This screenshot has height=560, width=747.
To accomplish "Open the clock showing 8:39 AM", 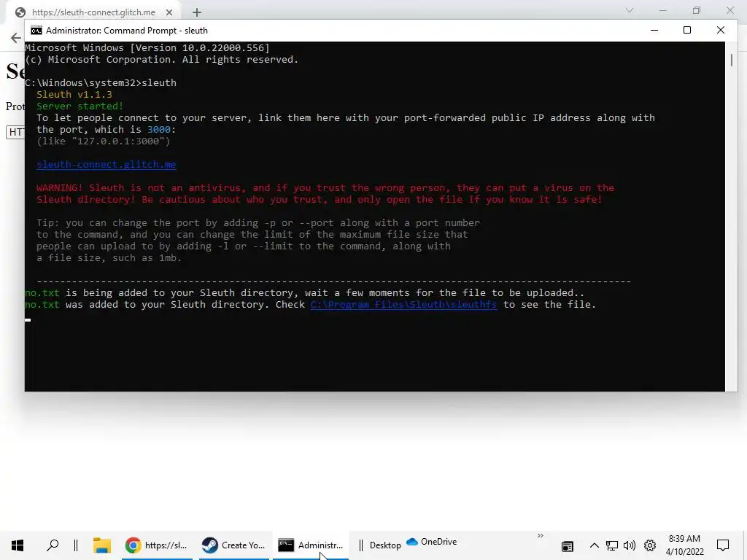I will pyautogui.click(x=684, y=545).
